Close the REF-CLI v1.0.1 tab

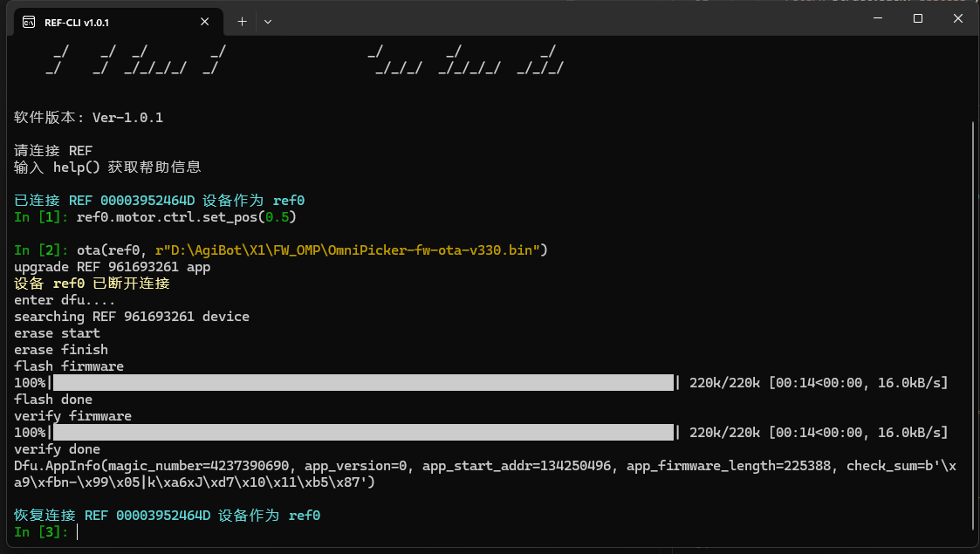(x=205, y=22)
